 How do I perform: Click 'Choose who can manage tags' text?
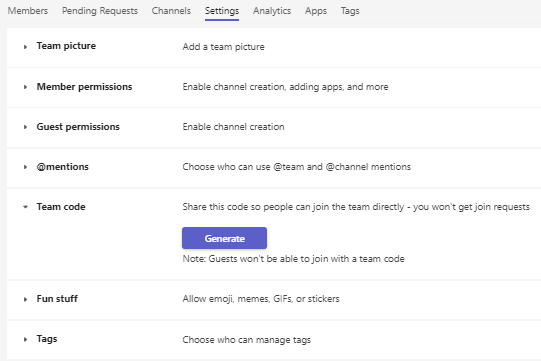pyautogui.click(x=247, y=340)
